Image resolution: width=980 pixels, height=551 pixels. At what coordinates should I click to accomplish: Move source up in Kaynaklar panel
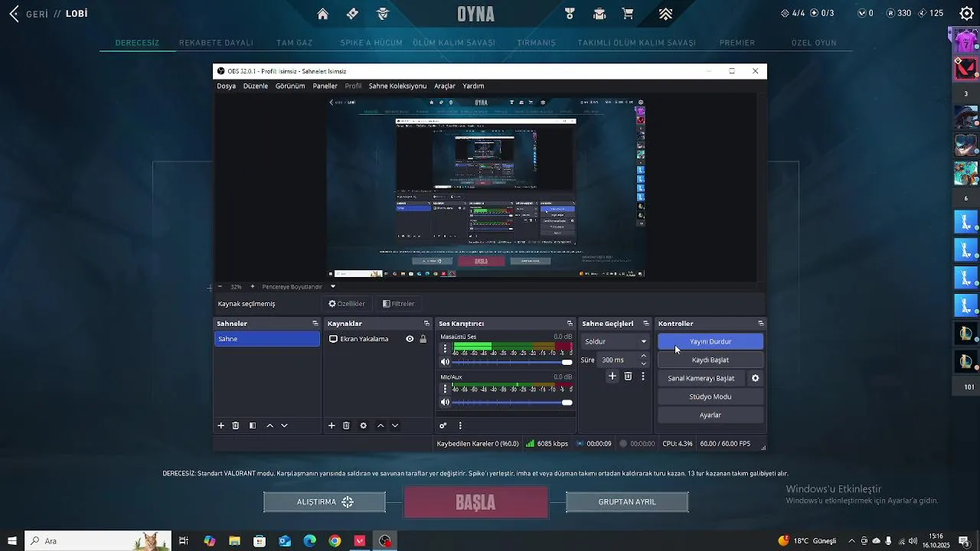(x=381, y=425)
